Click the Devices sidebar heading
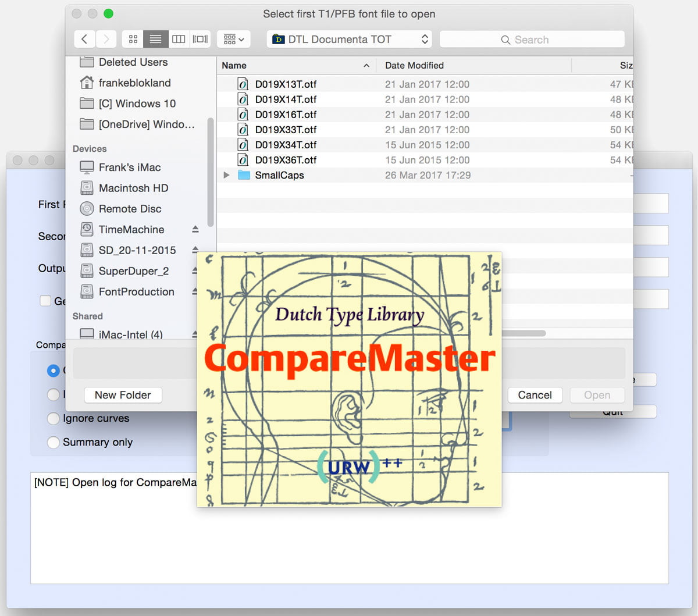The width and height of the screenshot is (698, 616). (x=90, y=149)
